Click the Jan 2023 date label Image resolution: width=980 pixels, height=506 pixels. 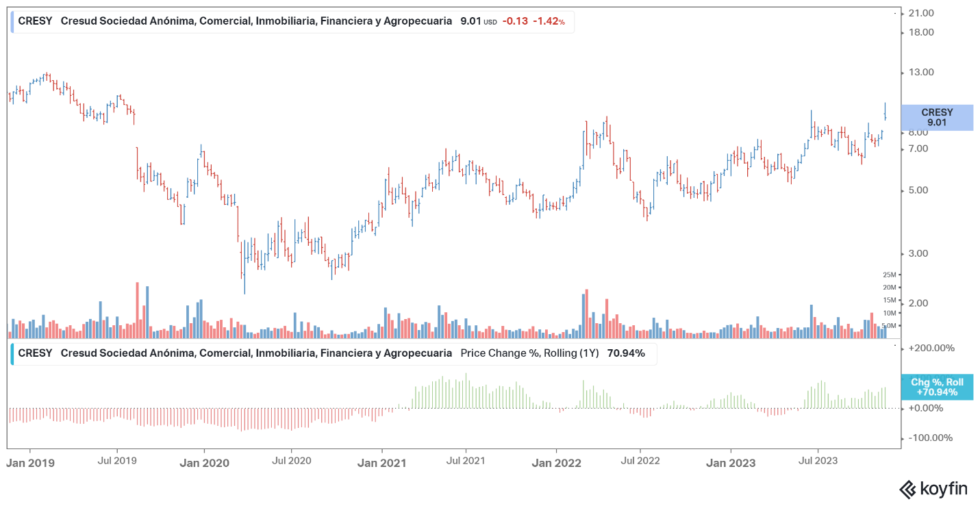pos(731,463)
